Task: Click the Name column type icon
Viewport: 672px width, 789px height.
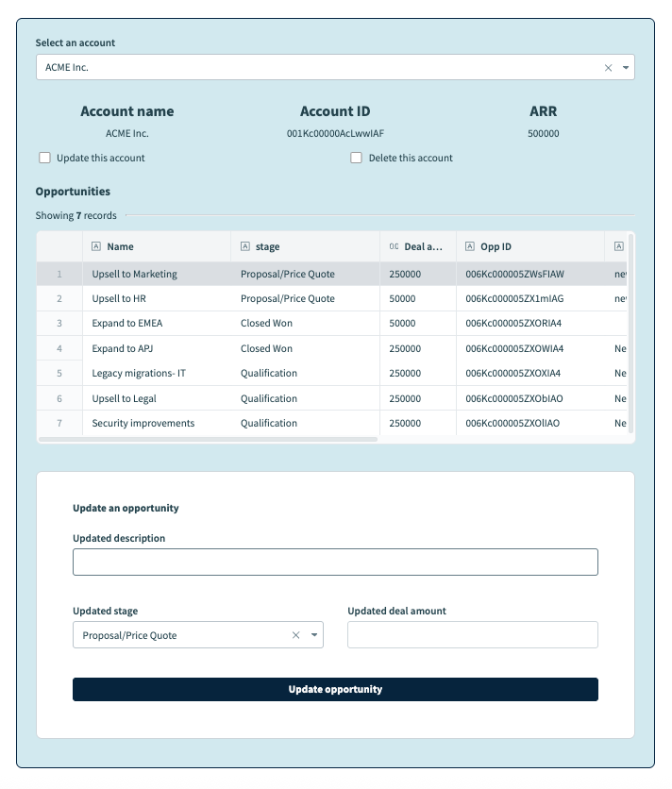Action: point(96,246)
